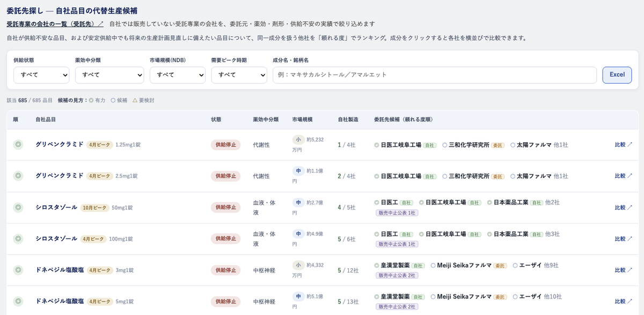
Task: Select グリベンクラミド in the 1.25mg1錠 row
Action: (x=60, y=144)
